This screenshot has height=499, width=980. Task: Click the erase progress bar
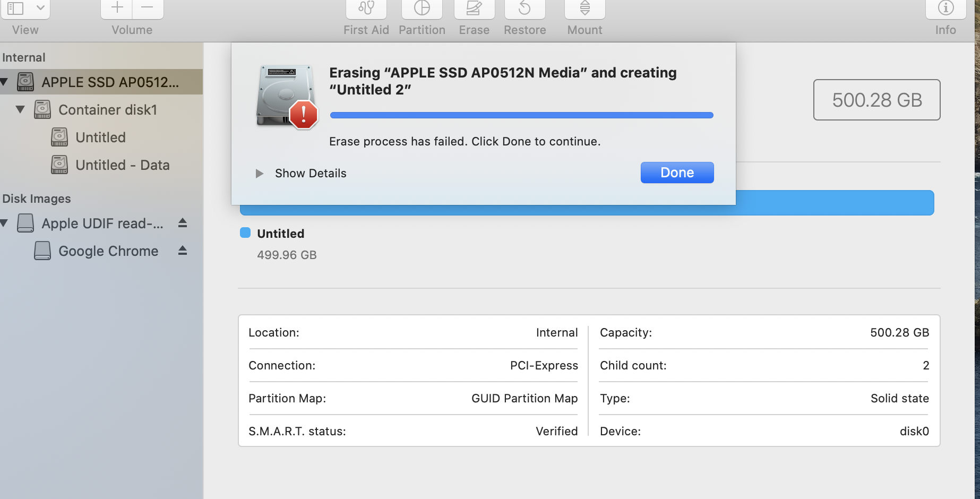[521, 115]
